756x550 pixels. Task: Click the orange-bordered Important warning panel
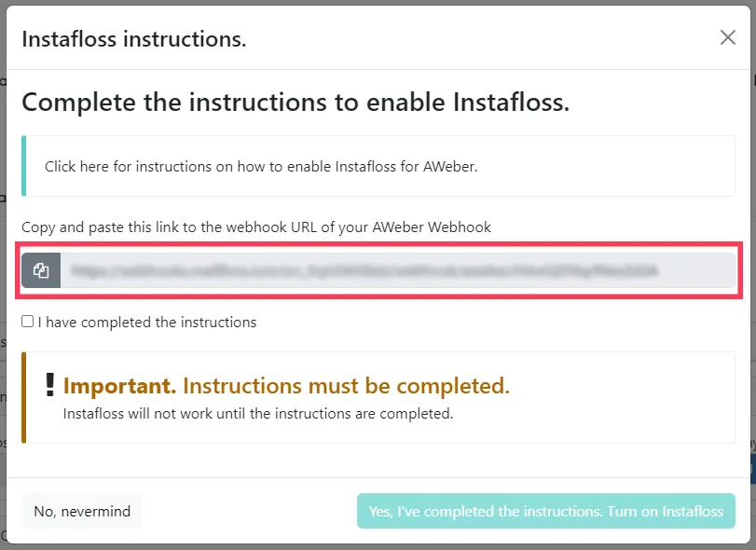click(x=378, y=398)
